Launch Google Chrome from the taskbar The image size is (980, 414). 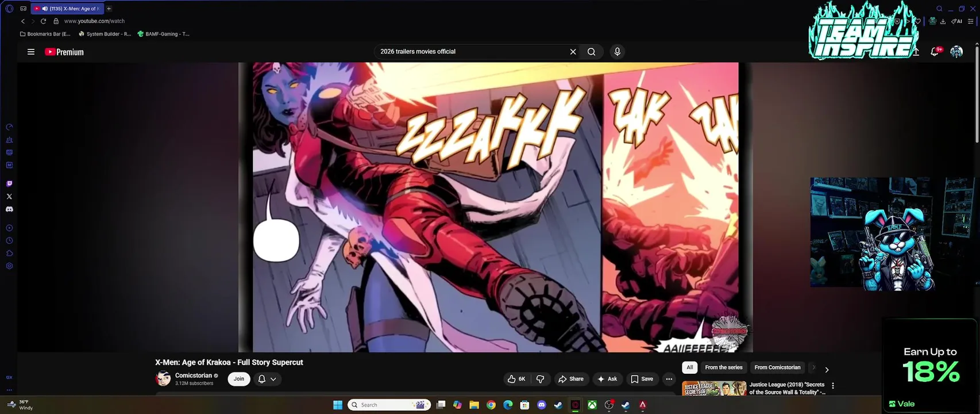[491, 405]
